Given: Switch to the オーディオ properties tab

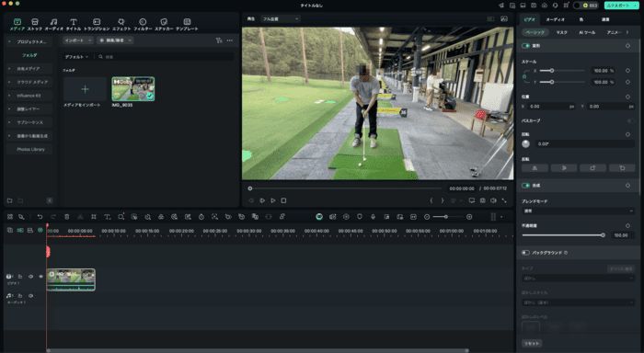Looking at the screenshot, I should pos(555,19).
